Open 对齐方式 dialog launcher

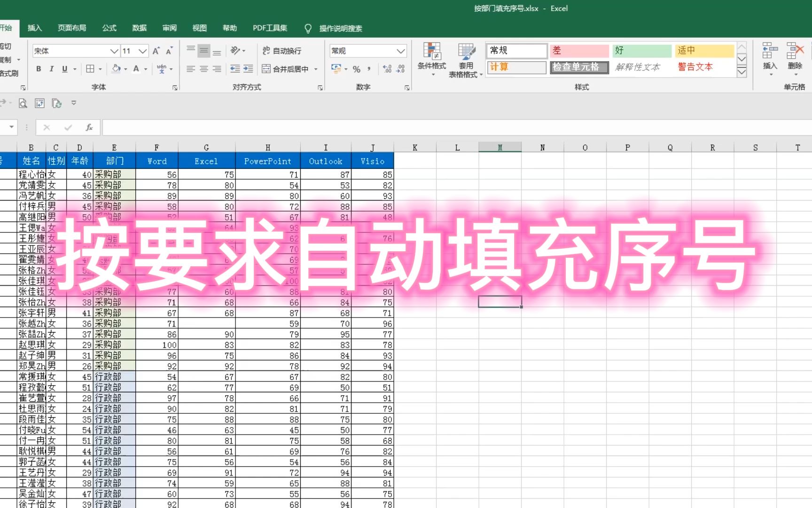tap(320, 88)
